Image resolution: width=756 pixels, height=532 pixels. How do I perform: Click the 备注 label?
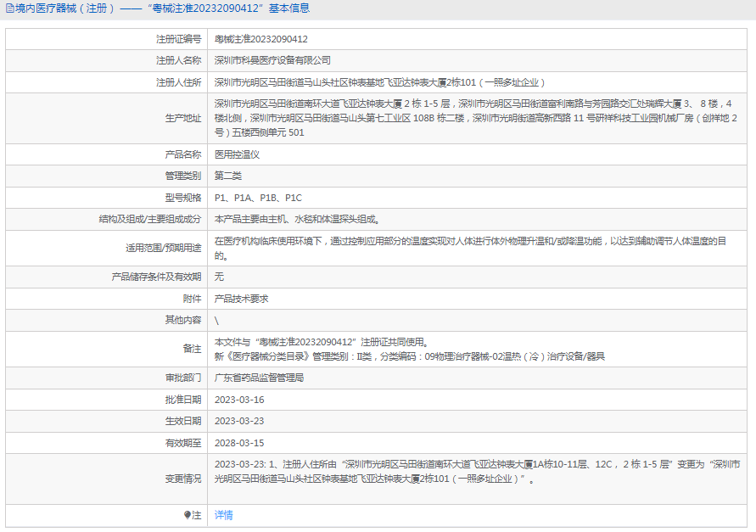click(x=192, y=349)
